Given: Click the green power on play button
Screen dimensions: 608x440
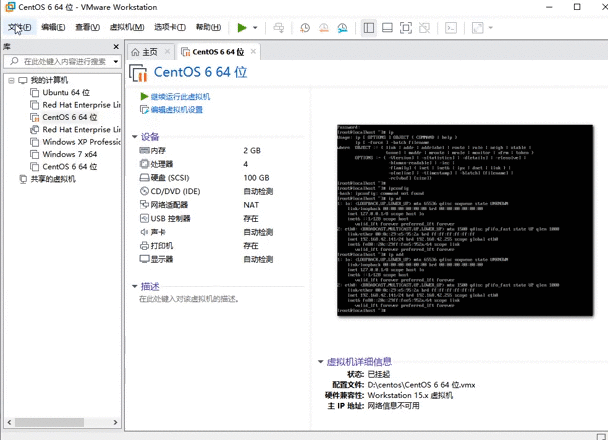Looking at the screenshot, I should (242, 28).
